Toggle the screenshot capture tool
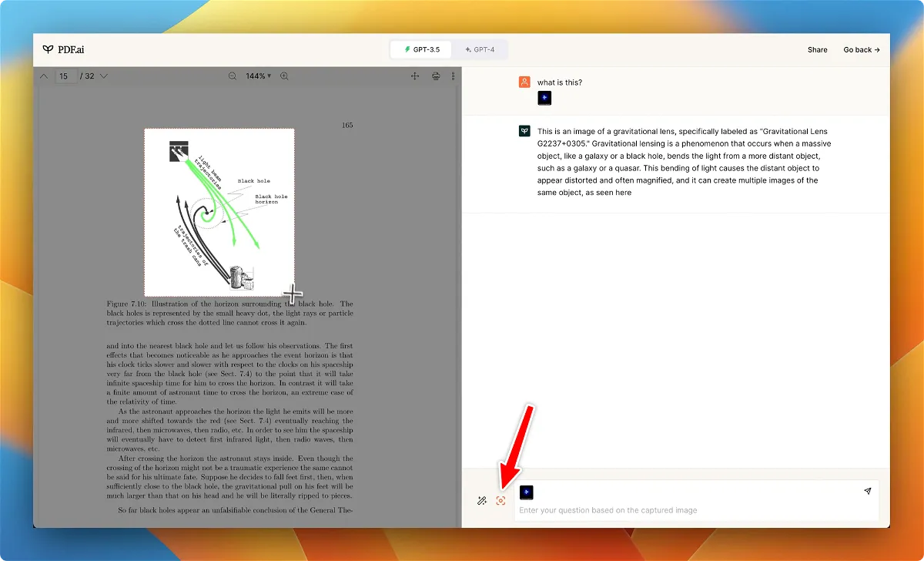Viewport: 924px width, 561px height. pos(500,501)
